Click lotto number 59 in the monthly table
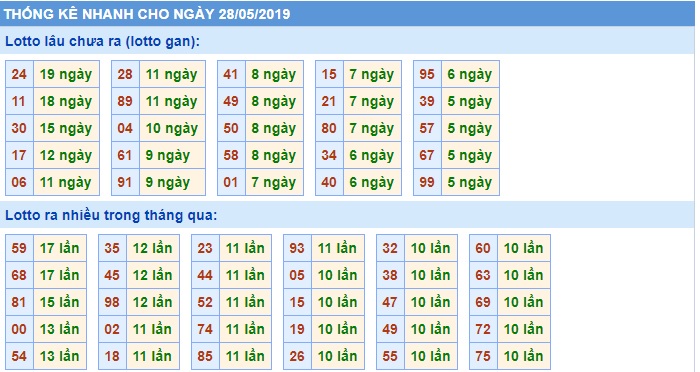The image size is (700, 372). point(19,248)
